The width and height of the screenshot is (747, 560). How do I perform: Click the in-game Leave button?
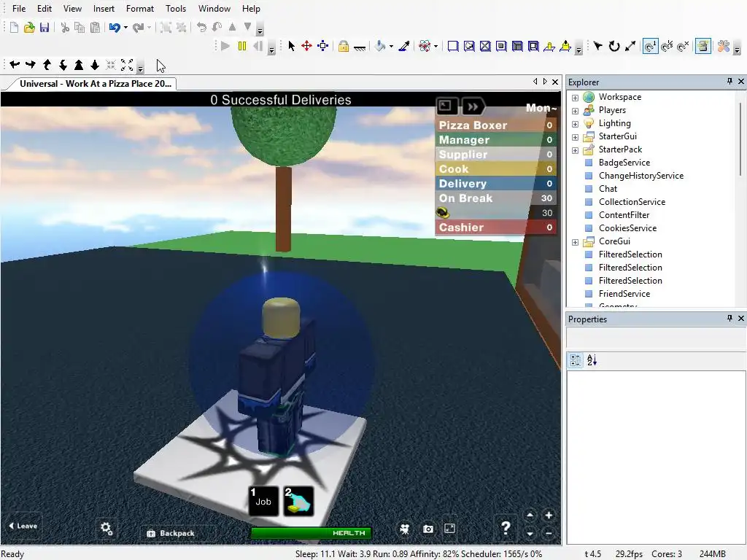[23, 526]
